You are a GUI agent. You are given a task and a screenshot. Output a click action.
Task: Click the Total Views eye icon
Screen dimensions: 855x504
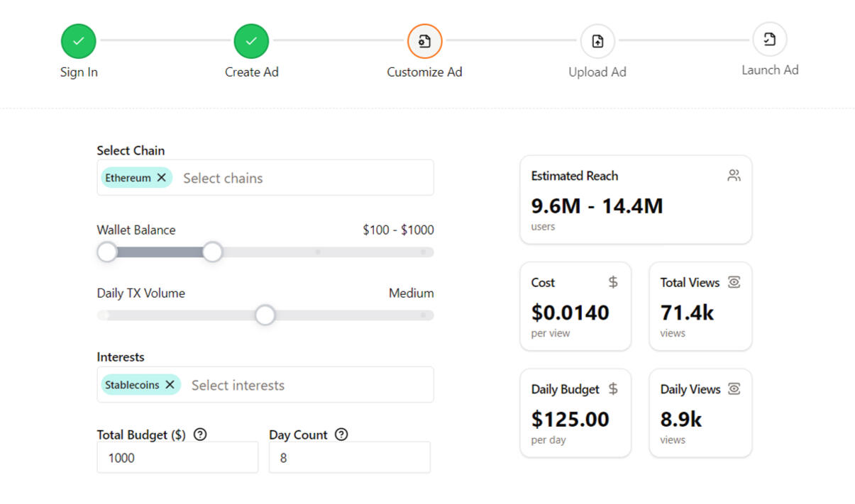point(734,282)
